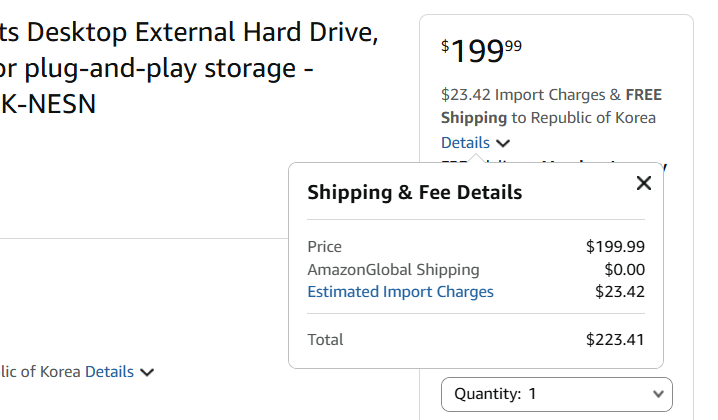Close the Shipping & Fee Details popover
The height and width of the screenshot is (420, 718).
[644, 182]
